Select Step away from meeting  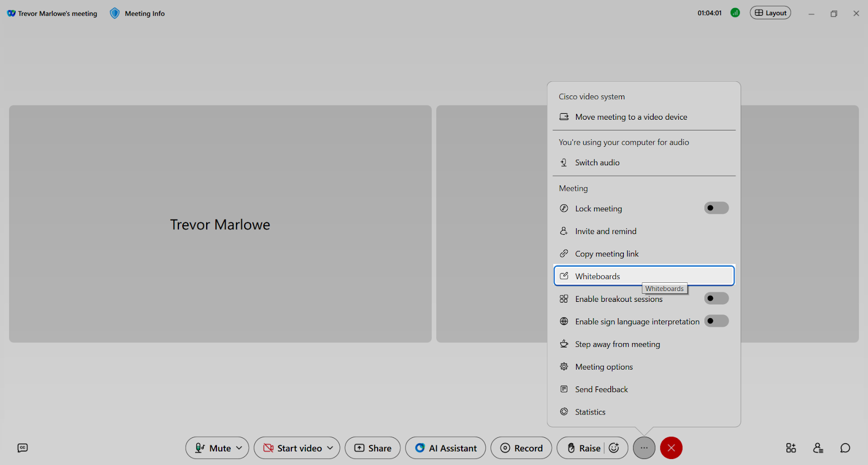coord(644,344)
